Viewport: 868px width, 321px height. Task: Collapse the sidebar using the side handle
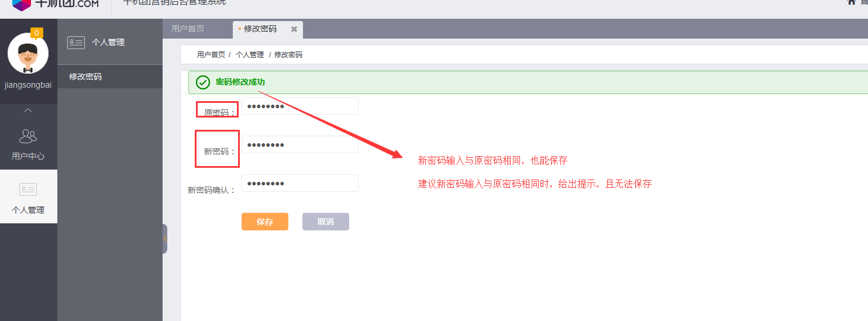point(165,239)
